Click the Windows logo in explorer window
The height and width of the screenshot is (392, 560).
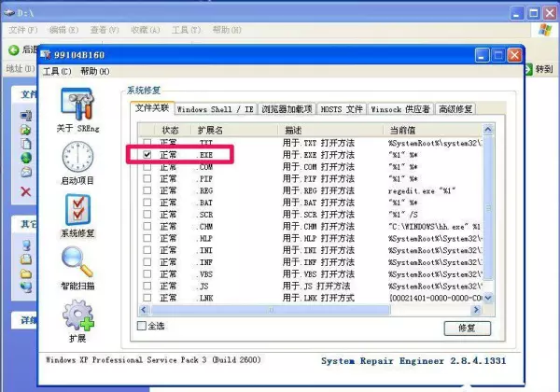[x=545, y=30]
